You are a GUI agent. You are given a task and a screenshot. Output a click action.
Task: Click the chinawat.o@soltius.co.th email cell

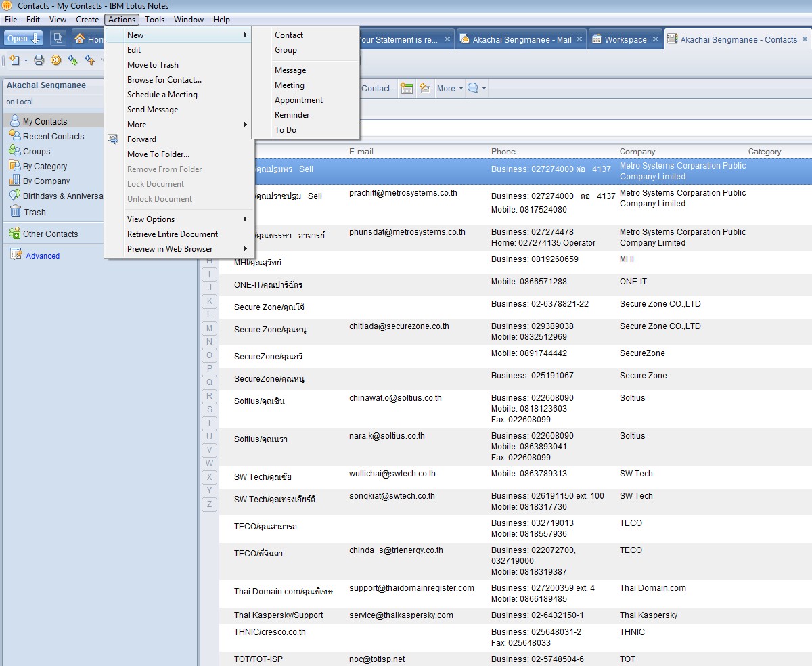click(x=395, y=398)
